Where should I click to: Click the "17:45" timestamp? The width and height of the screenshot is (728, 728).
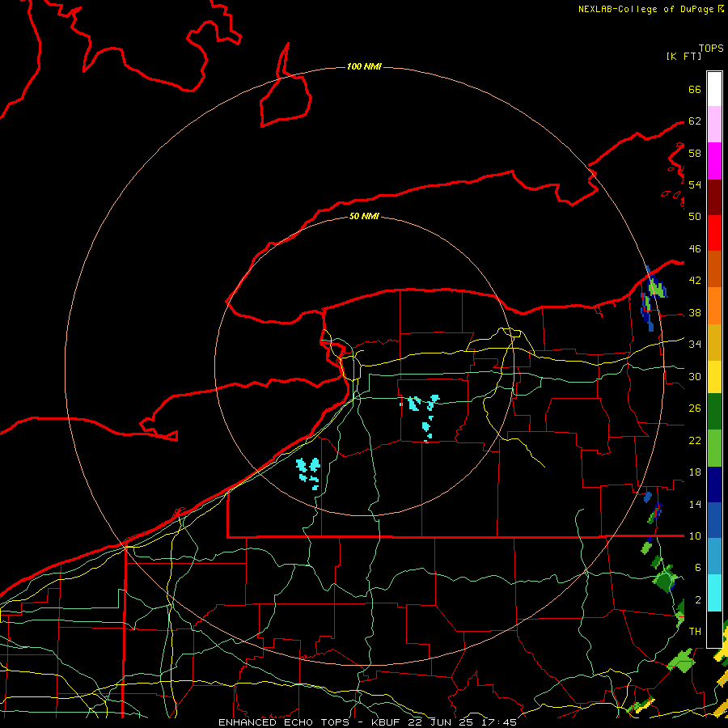[x=499, y=722]
